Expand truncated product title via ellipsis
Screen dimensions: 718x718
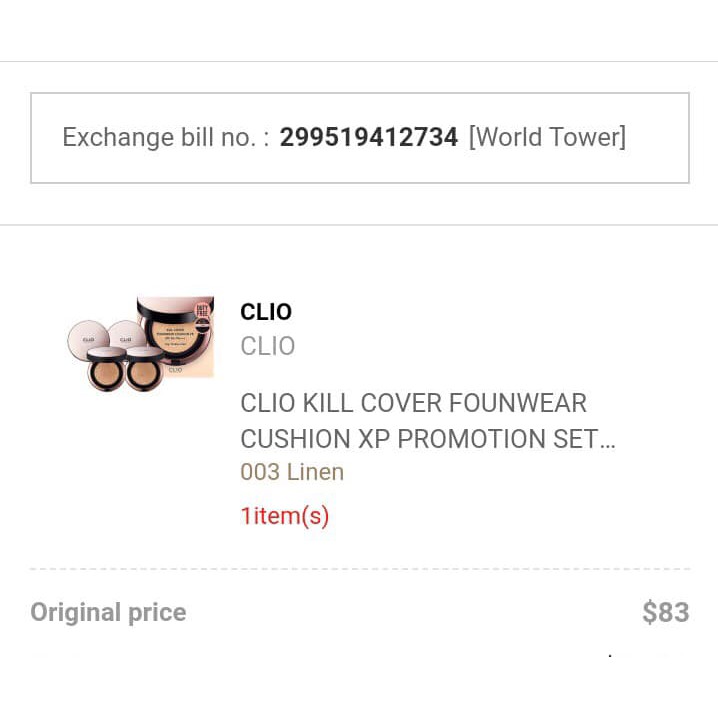606,440
